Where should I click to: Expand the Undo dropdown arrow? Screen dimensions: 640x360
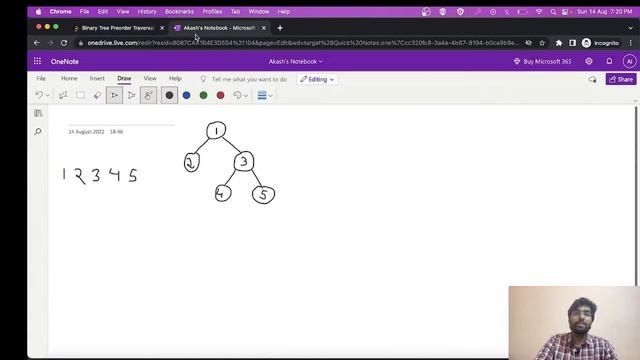[48, 96]
